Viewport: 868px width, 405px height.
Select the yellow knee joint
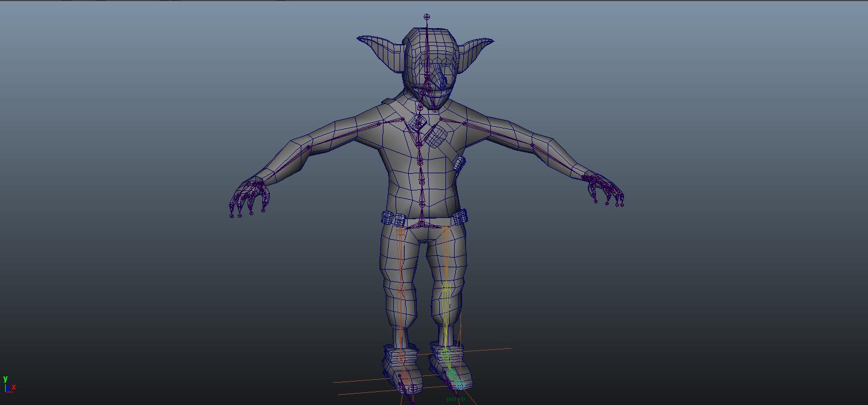[447, 285]
